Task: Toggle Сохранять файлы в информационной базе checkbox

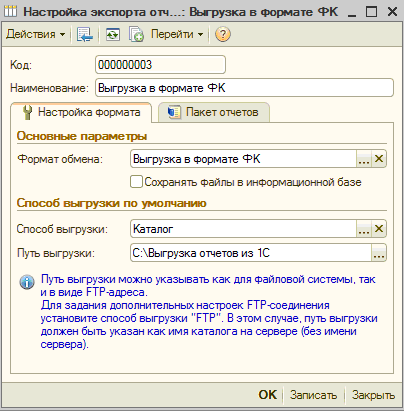Action: (136, 182)
